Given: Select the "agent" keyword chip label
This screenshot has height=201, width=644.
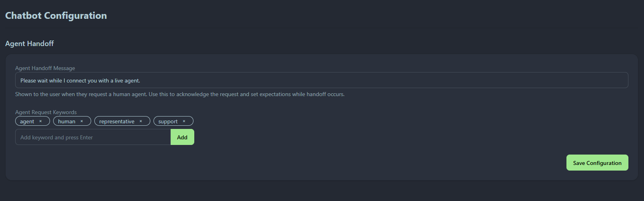Looking at the screenshot, I should [x=27, y=121].
